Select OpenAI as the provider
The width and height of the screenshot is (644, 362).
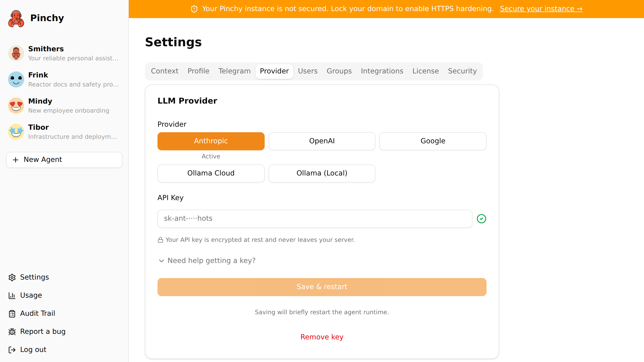[x=322, y=141]
